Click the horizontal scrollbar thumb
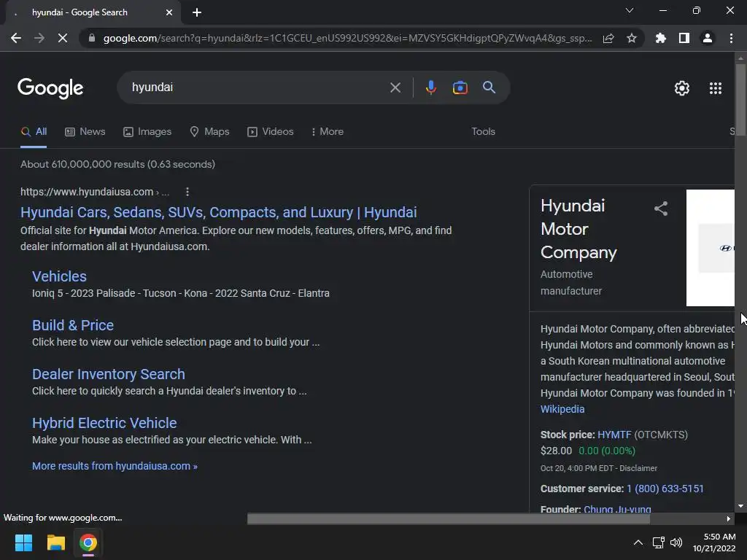The image size is (747, 560). (449, 518)
